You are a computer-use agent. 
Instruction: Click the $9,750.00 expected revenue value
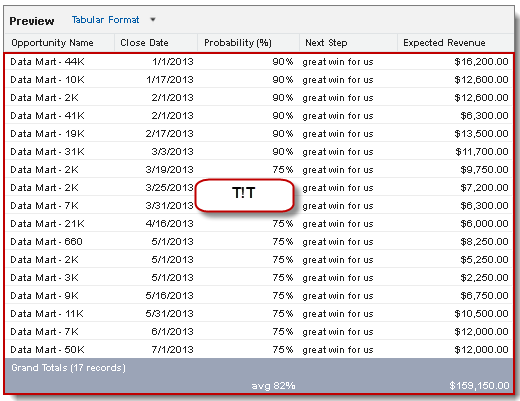484,170
